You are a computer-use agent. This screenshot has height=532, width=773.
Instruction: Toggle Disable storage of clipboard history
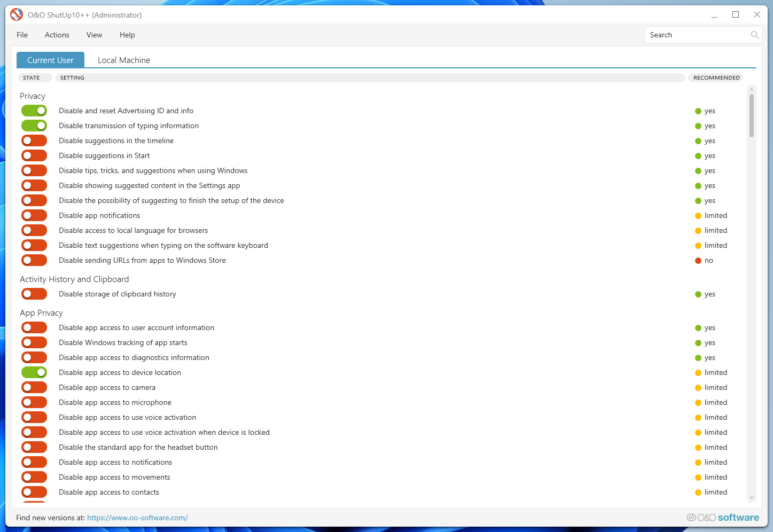[34, 294]
